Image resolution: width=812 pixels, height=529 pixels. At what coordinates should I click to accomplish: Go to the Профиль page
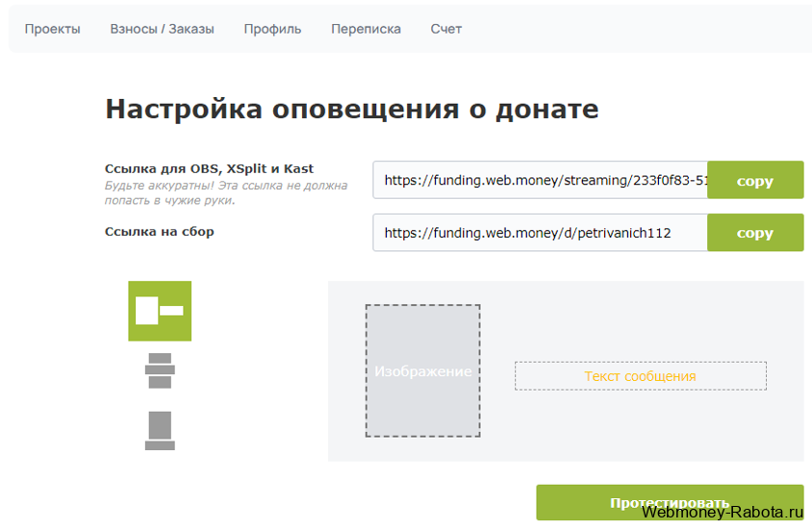[x=272, y=29]
